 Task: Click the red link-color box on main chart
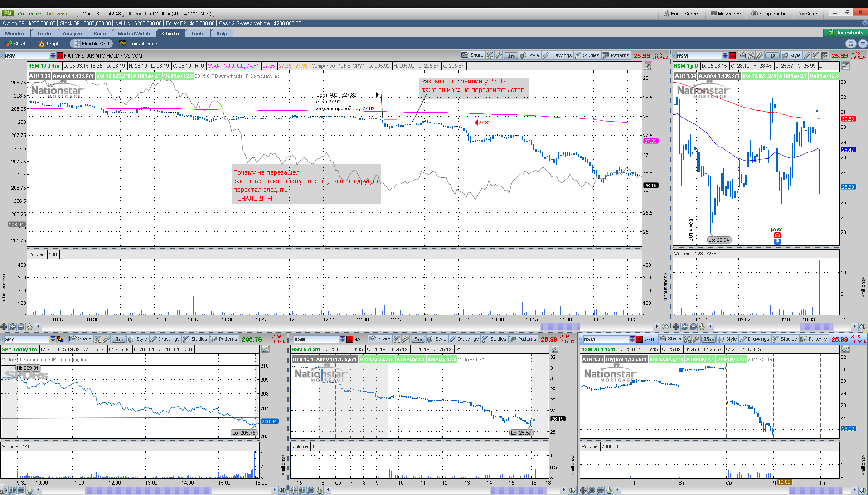(x=60, y=55)
